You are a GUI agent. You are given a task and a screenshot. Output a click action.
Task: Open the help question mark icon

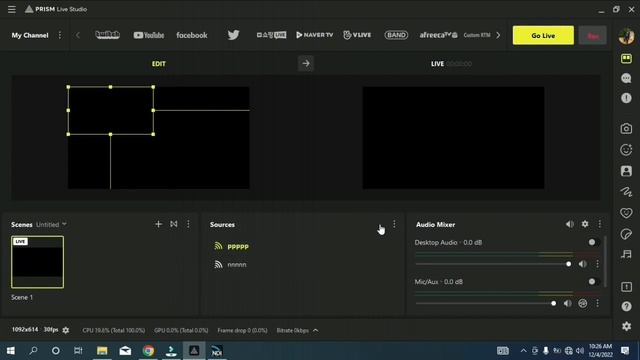point(626,306)
